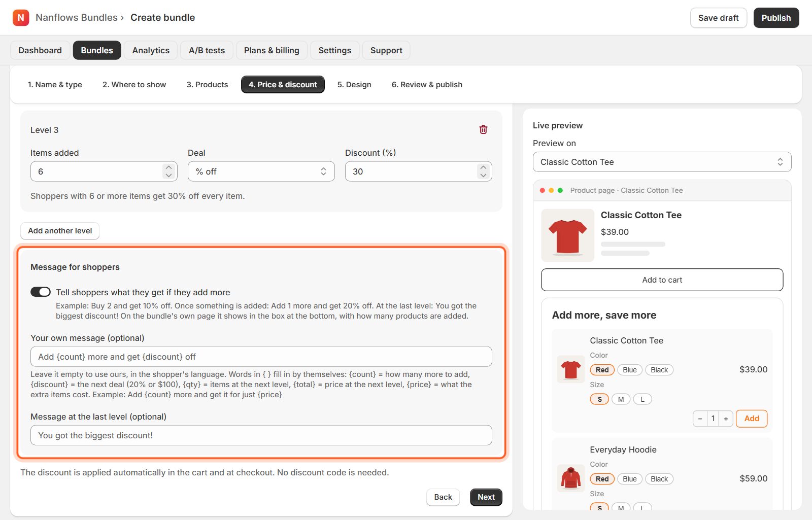
Task: Click 'Add another level' button
Action: (60, 231)
